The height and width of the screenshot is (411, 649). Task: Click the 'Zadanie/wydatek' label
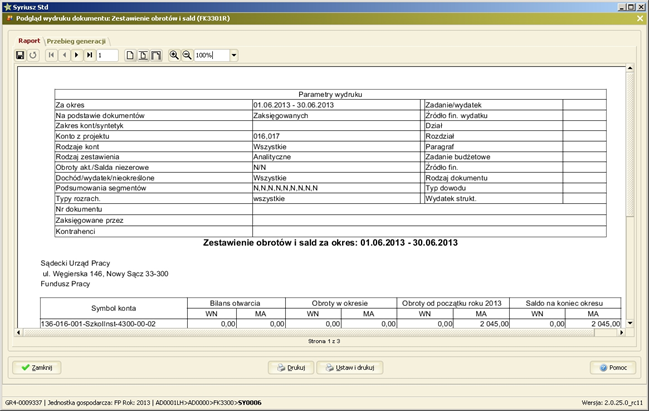pyautogui.click(x=453, y=105)
